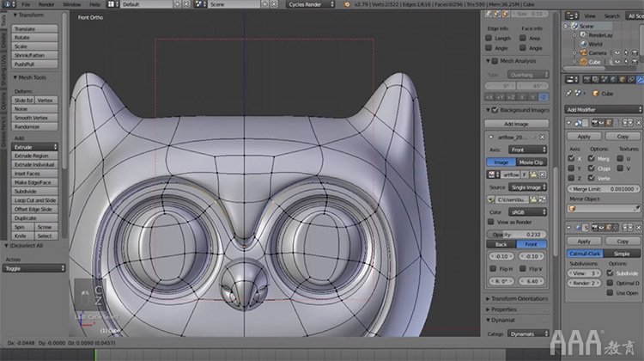Apply the Mirror modifier
Screen dimensions: 644x361
[584, 136]
